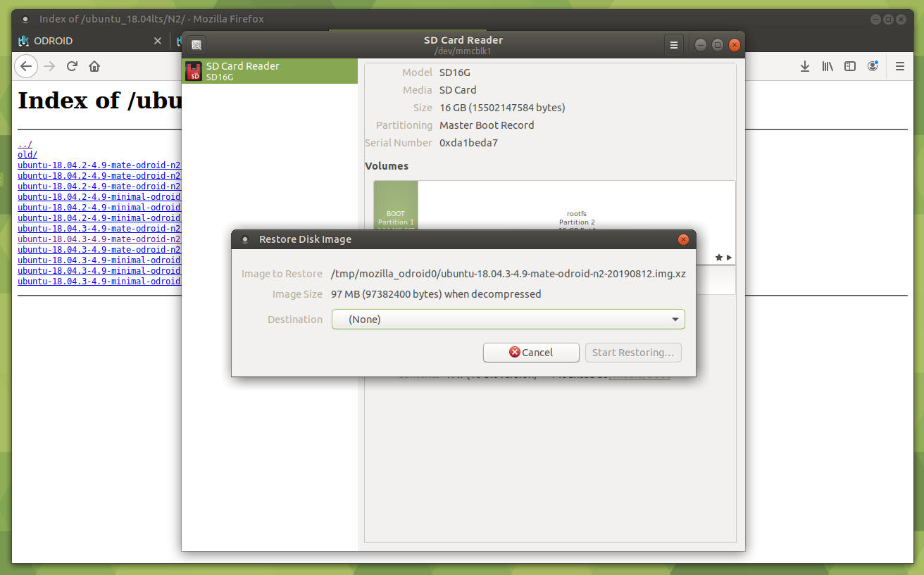Go to parent directory ../ link
The height and width of the screenshot is (575, 924).
25,144
